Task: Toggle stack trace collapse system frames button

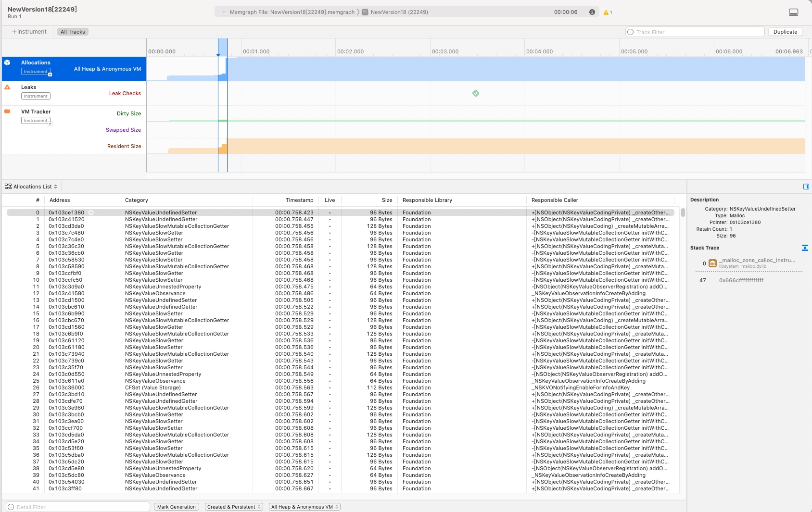Action: click(x=805, y=248)
